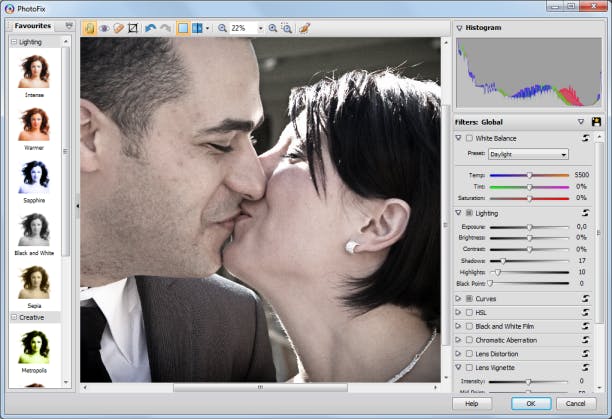Reset Curves settings icon
This screenshot has width=612, height=419.
click(585, 298)
